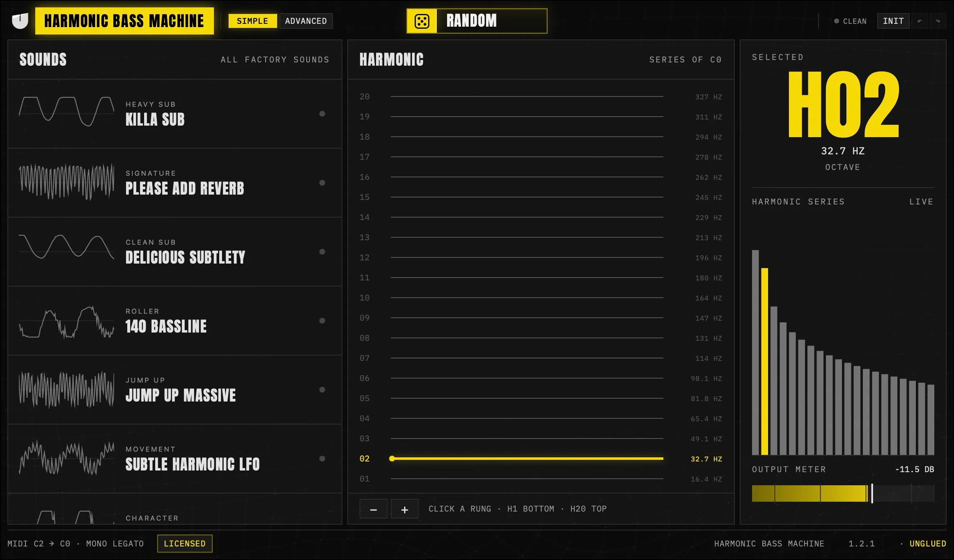Screen dimensions: 954x560
Task: Select harmonic rung 12
Action: [x=527, y=257]
